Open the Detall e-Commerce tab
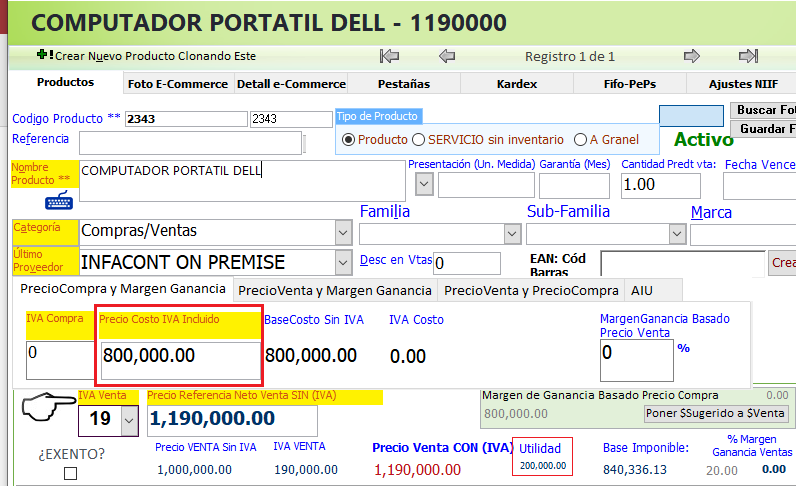The height and width of the screenshot is (486, 796). [291, 84]
